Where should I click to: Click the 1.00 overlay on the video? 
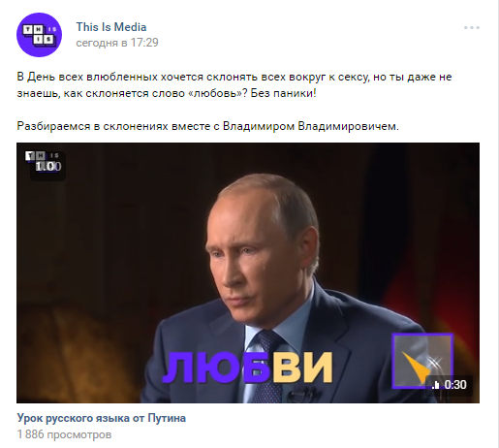click(x=48, y=167)
